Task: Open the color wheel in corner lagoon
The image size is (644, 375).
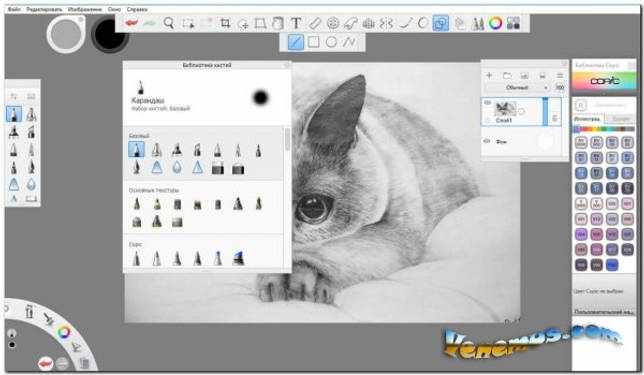Action: click(64, 332)
